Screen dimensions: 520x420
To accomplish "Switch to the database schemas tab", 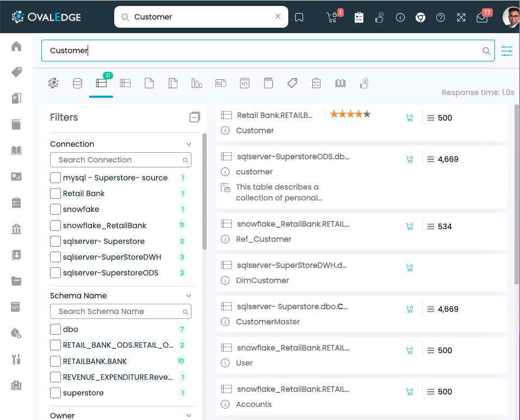I will click(x=77, y=83).
